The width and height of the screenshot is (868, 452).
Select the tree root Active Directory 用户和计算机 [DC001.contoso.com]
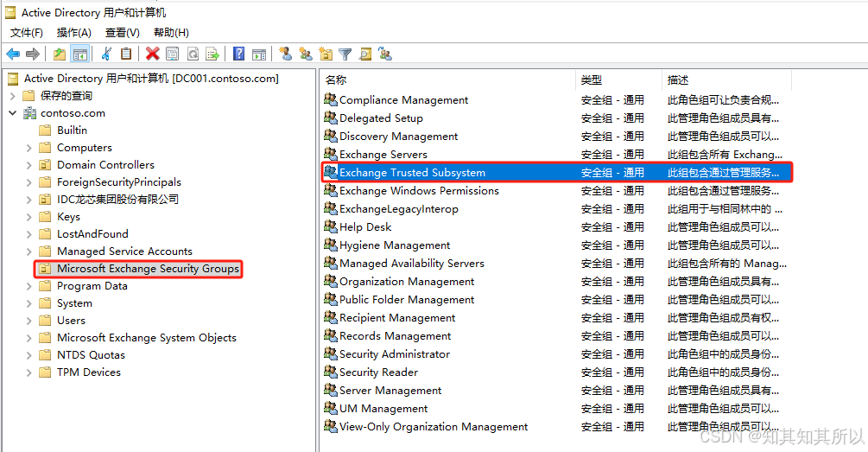pos(151,79)
